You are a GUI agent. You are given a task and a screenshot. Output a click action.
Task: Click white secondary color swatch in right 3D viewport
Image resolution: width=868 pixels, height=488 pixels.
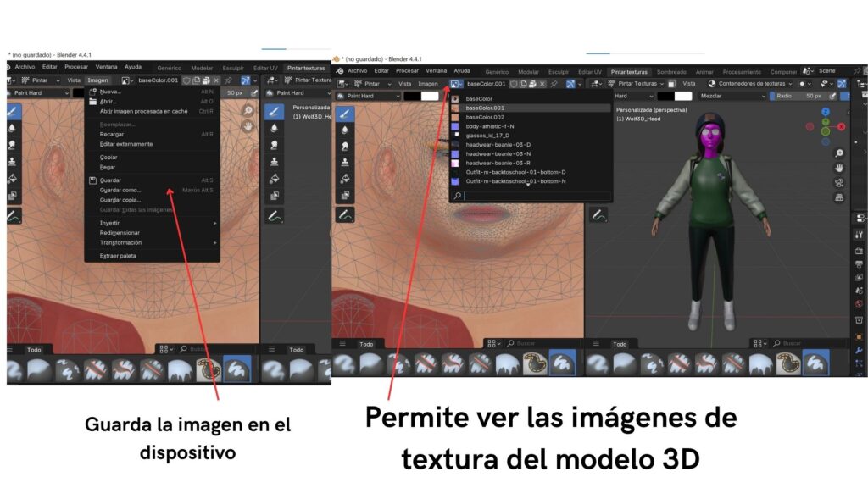682,96
